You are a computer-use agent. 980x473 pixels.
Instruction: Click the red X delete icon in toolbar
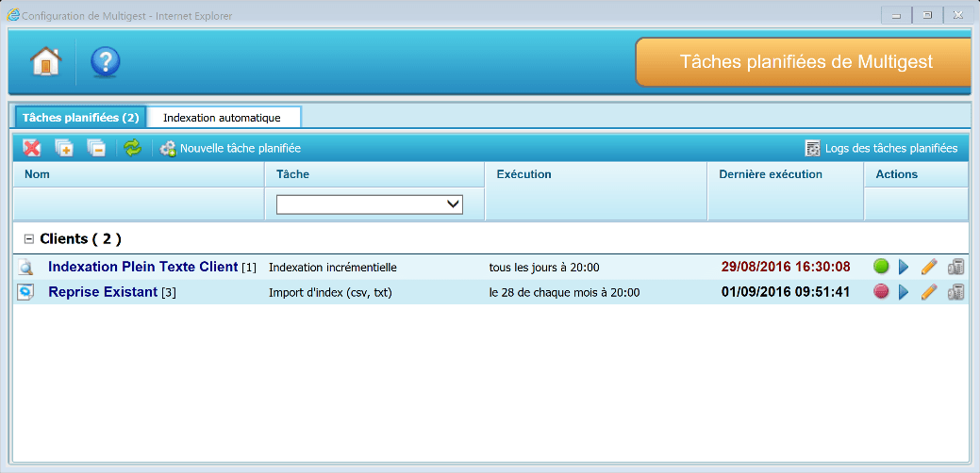click(x=32, y=148)
